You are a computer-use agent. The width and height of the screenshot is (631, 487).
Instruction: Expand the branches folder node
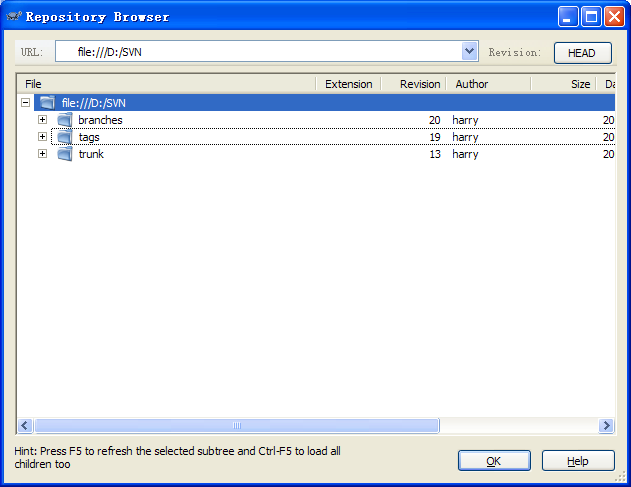tap(42, 120)
